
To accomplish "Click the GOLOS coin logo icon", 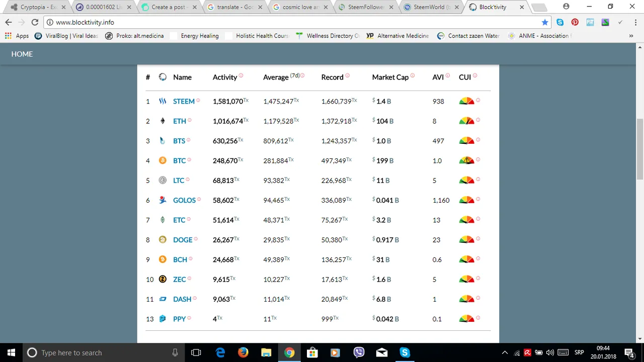I will [x=163, y=200].
